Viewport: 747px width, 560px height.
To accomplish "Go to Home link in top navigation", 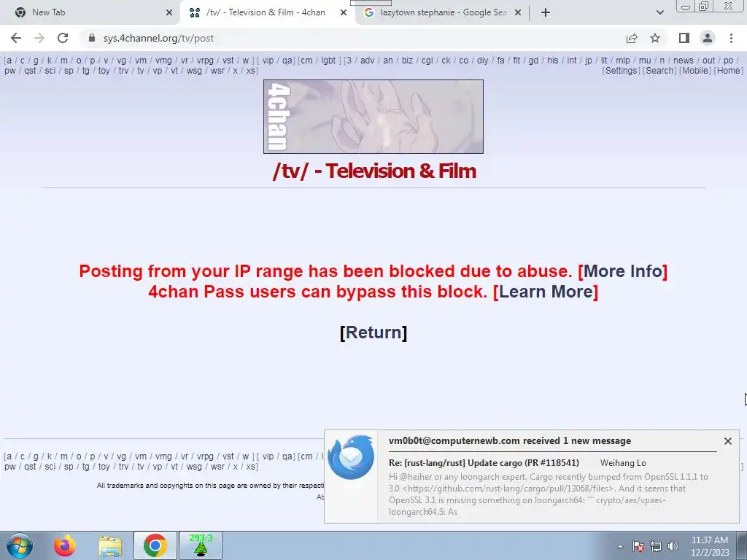I will (x=729, y=71).
